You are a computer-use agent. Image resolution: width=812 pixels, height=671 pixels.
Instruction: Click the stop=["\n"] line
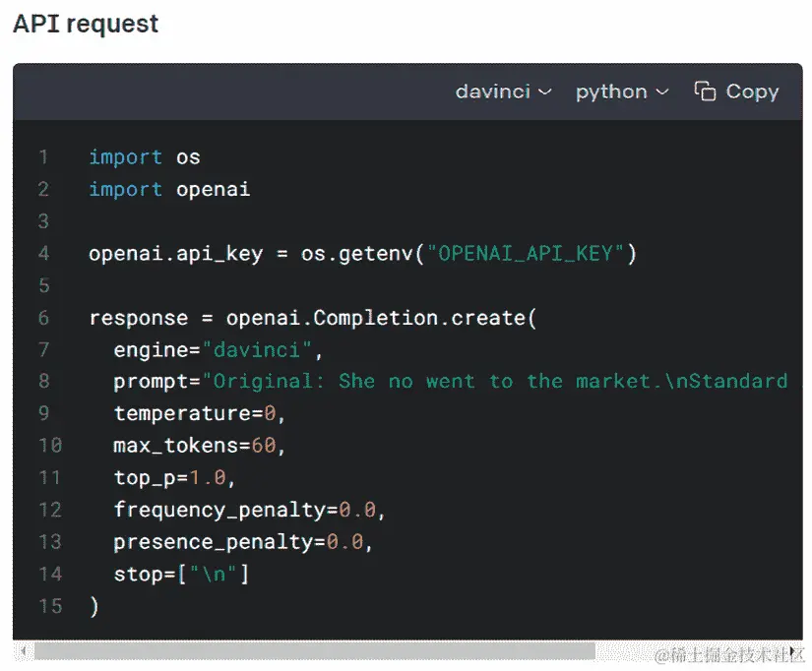coord(181,575)
